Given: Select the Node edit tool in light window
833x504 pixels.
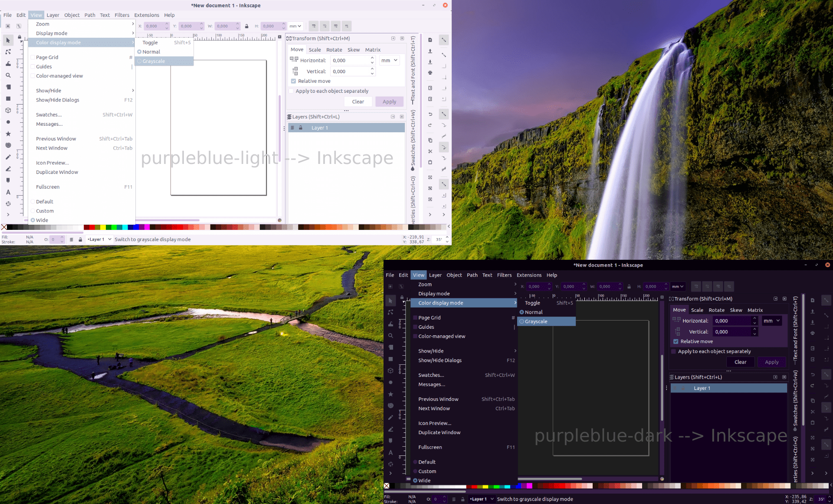Looking at the screenshot, I should [8, 52].
